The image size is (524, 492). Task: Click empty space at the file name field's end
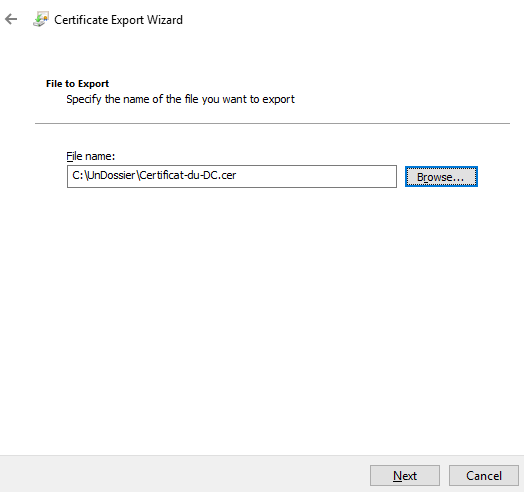point(316,176)
